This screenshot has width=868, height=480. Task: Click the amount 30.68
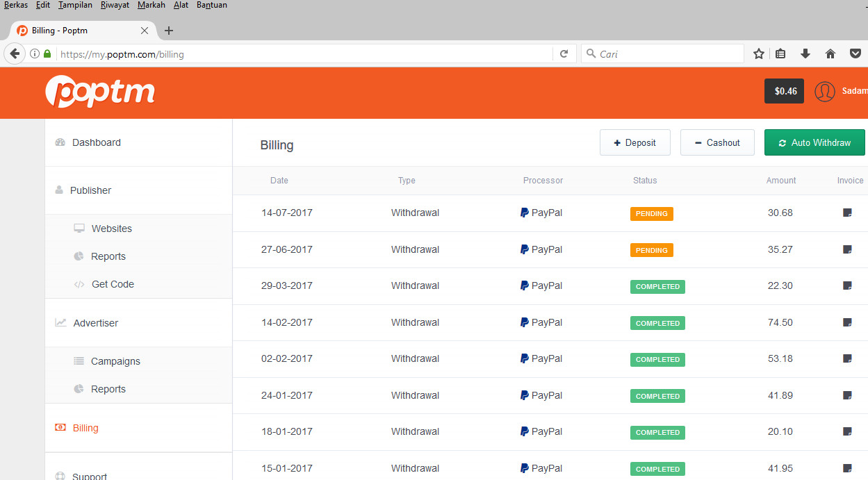pyautogui.click(x=780, y=213)
